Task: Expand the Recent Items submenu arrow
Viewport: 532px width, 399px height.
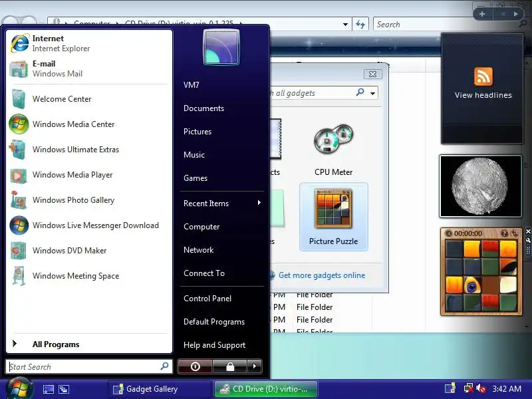Action: [x=259, y=203]
